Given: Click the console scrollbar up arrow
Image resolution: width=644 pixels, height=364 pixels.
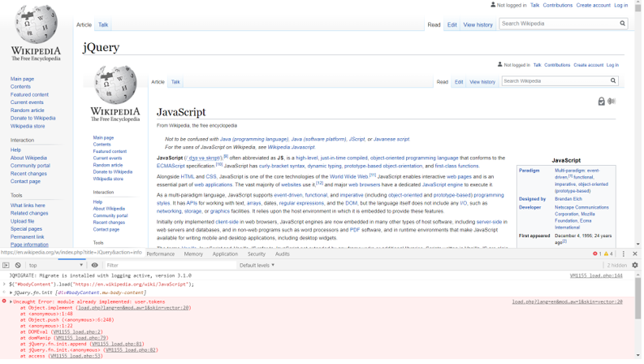Looking at the screenshot, I should (x=639, y=275).
